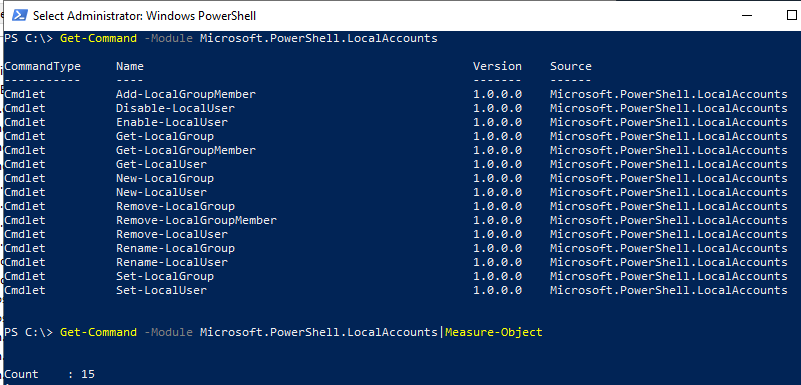Select the 'Remove-LocalGroup' cmdlet name
The width and height of the screenshot is (801, 385).
click(x=175, y=206)
